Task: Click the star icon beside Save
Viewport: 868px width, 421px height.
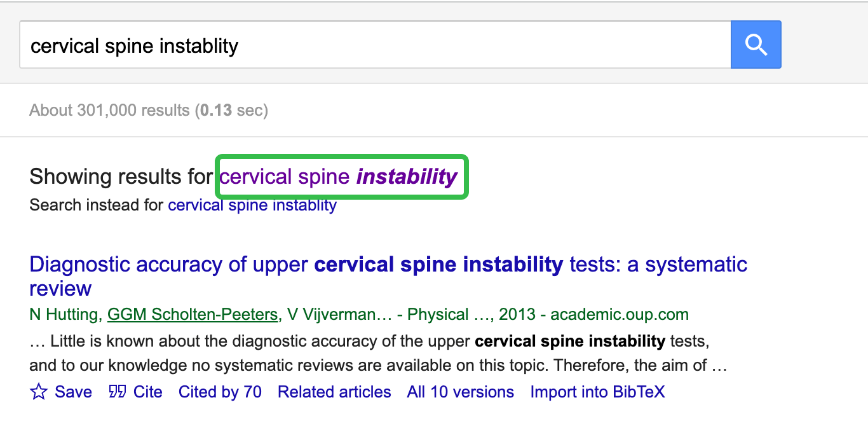Action: 39,392
